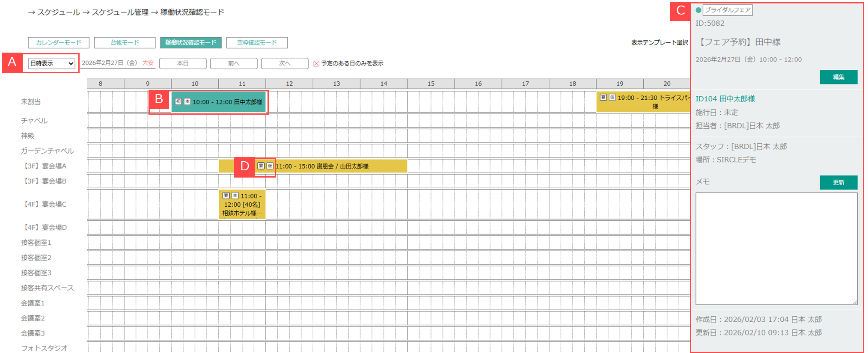The width and height of the screenshot is (868, 353).
Task: Click the 初 badge on the 田中太郎様 booking
Action: (178, 102)
